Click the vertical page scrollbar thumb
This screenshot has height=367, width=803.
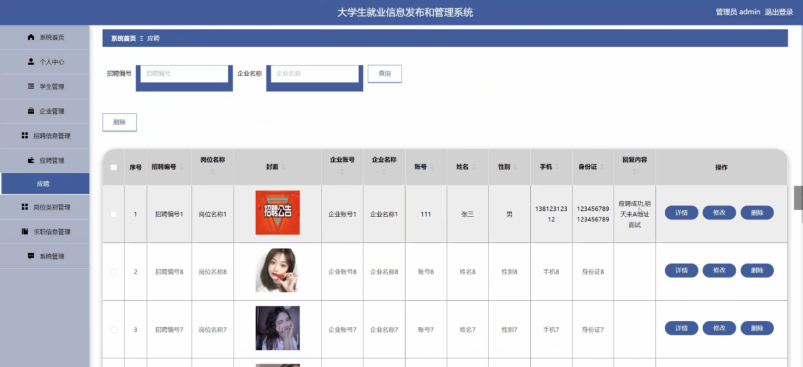798,198
